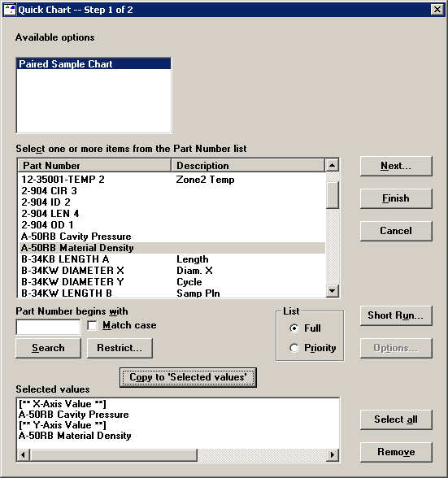This screenshot has height=478, width=448.
Task: Click Selected values scroll left arrow
Action: pos(24,455)
